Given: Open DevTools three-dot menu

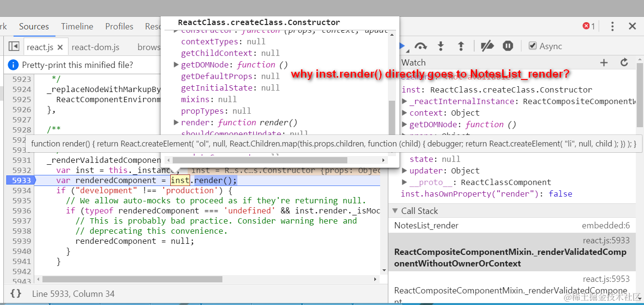Looking at the screenshot, I should pos(612,27).
